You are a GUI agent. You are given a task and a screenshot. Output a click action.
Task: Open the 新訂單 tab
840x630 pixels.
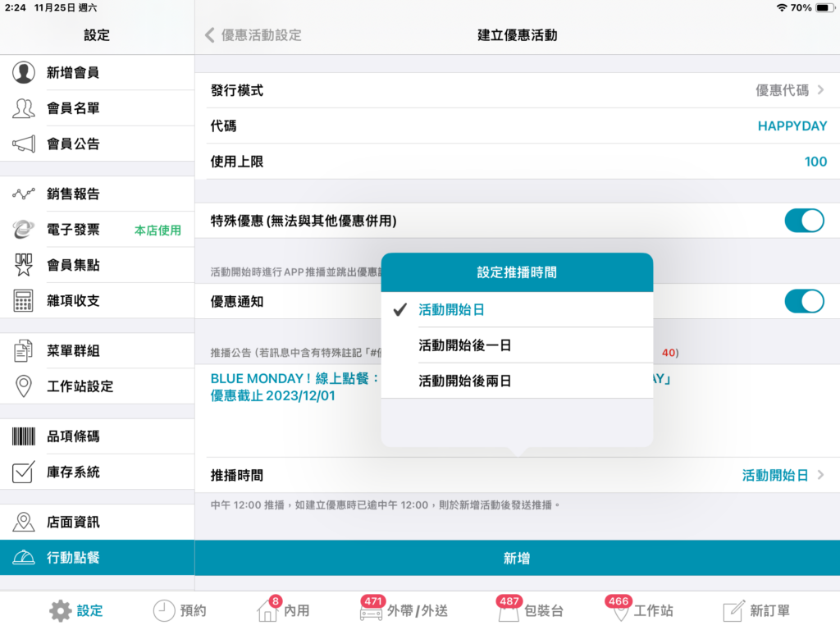click(x=756, y=610)
